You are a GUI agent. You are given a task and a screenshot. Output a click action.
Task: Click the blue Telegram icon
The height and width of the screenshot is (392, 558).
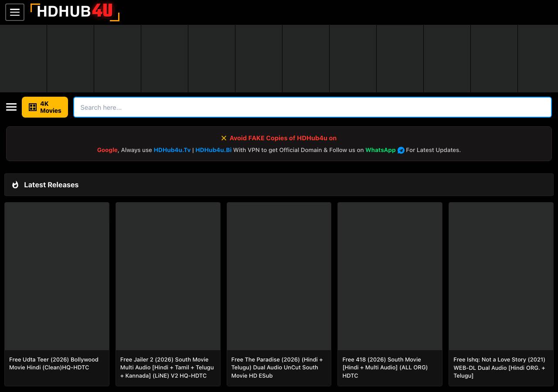point(401,150)
